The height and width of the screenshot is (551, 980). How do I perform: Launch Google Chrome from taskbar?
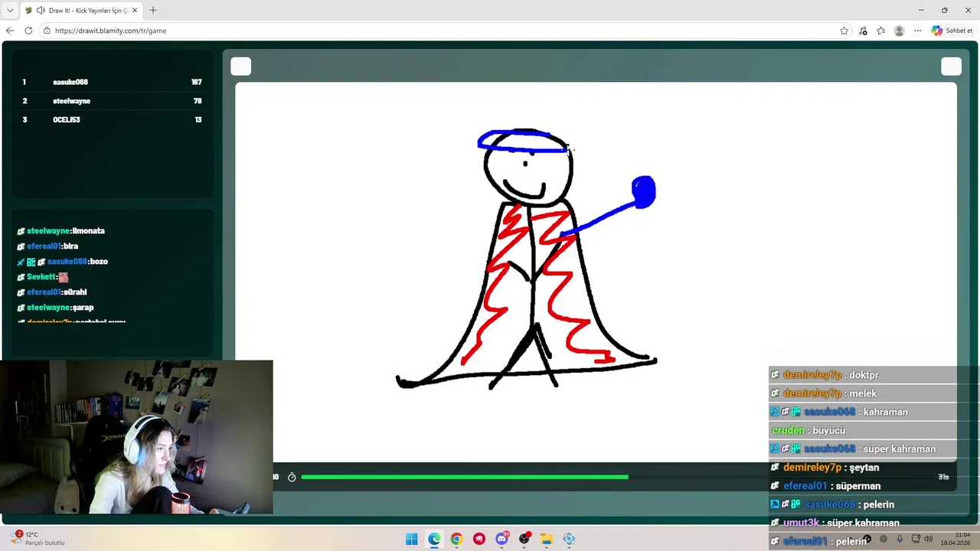(x=456, y=539)
